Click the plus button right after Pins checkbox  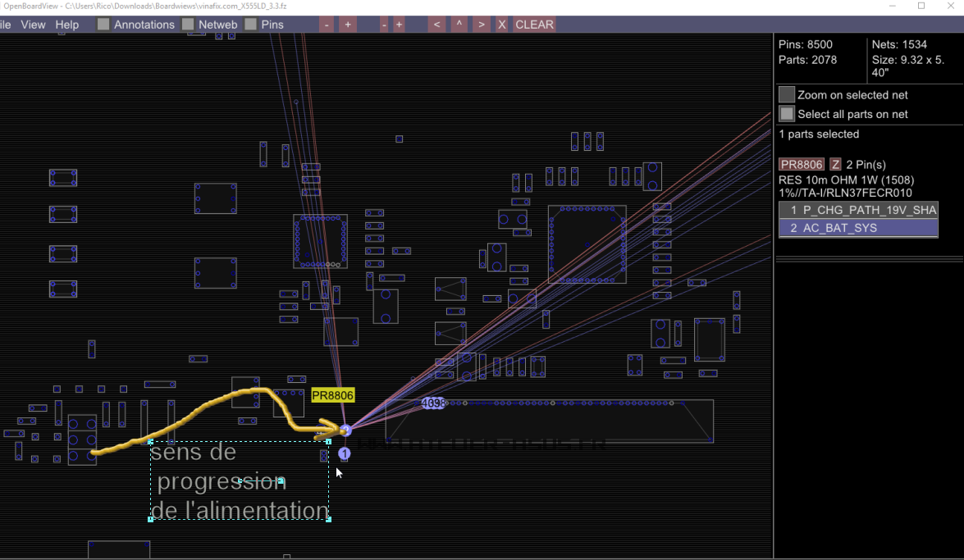click(x=348, y=25)
